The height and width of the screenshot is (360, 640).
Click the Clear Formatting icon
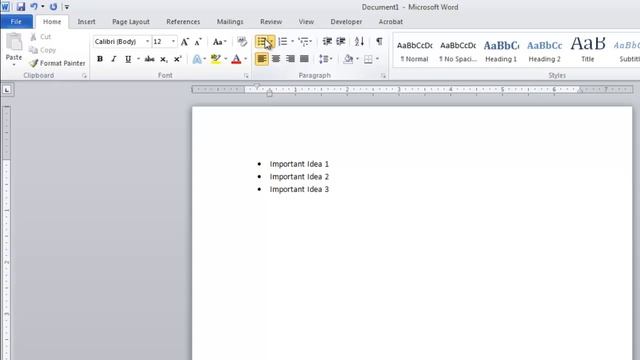242,42
